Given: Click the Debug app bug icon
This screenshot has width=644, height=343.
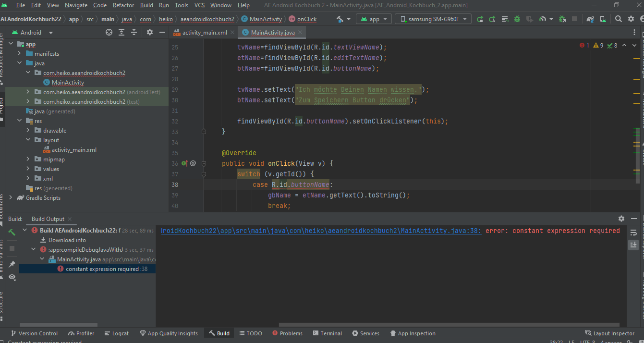Looking at the screenshot, I should pos(517,19).
